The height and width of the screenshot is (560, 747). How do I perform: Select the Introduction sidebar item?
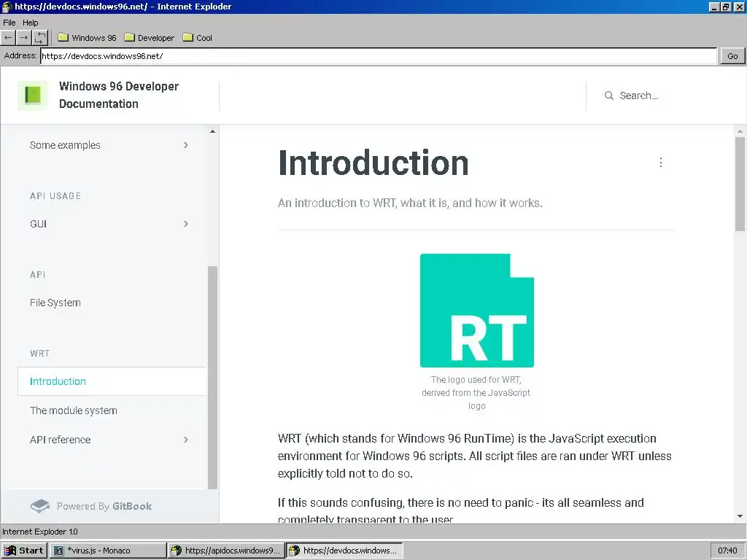[112, 381]
